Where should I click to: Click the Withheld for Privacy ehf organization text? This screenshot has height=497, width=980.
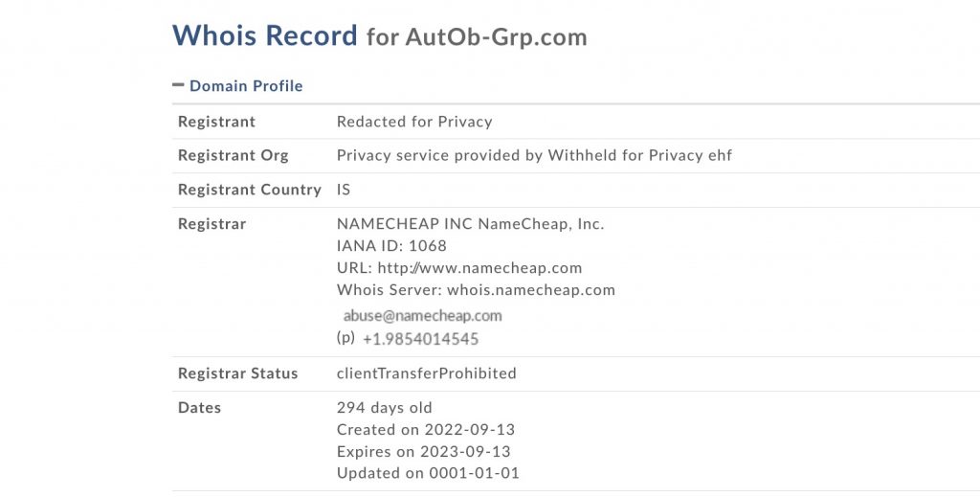pos(639,155)
